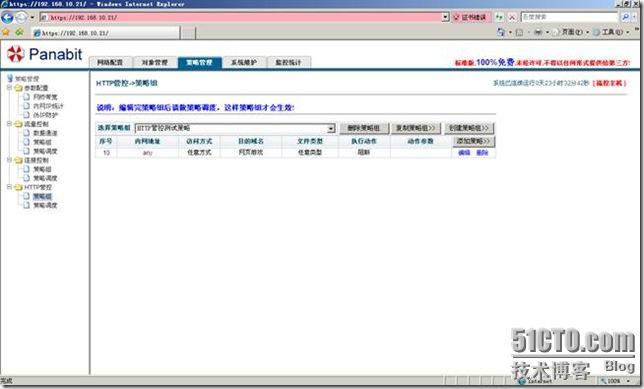
Task: Open the 工具(O) tools menu
Action: (611, 32)
